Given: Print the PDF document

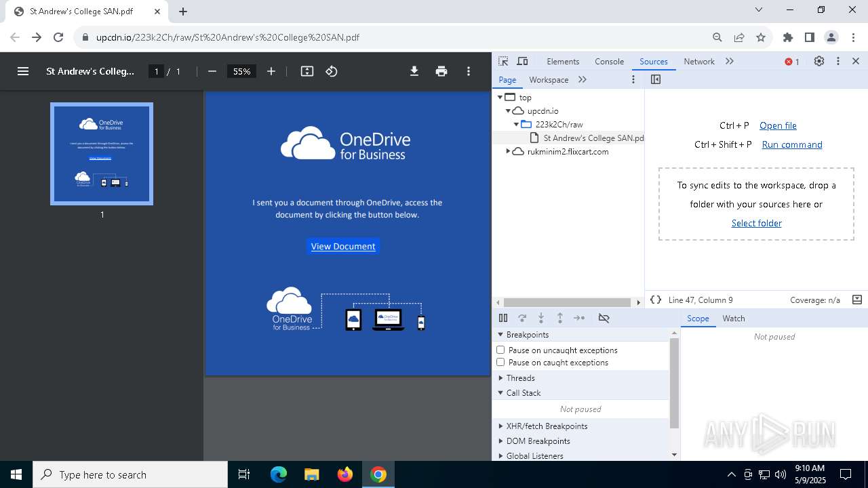Looking at the screenshot, I should (441, 71).
